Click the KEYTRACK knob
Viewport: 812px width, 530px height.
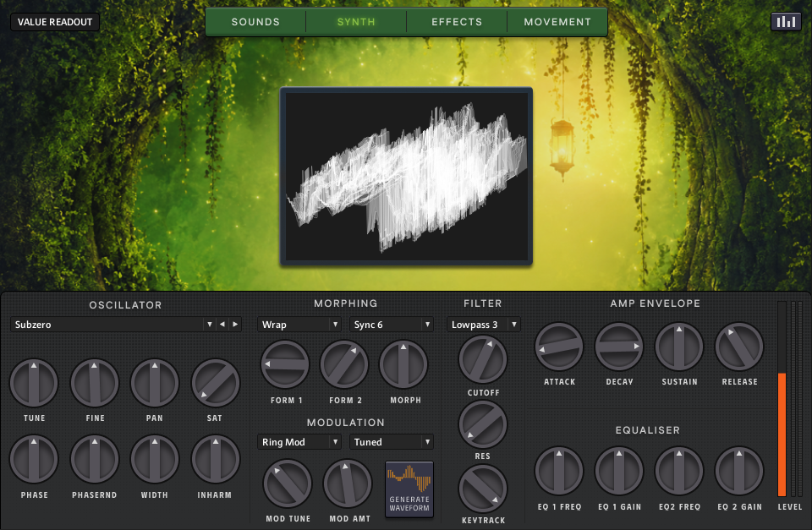[483, 489]
